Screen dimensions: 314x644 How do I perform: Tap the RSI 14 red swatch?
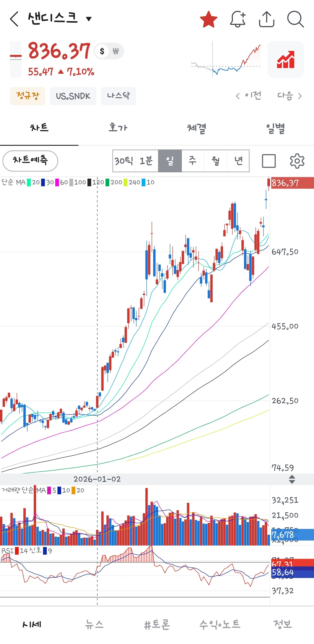(17, 551)
